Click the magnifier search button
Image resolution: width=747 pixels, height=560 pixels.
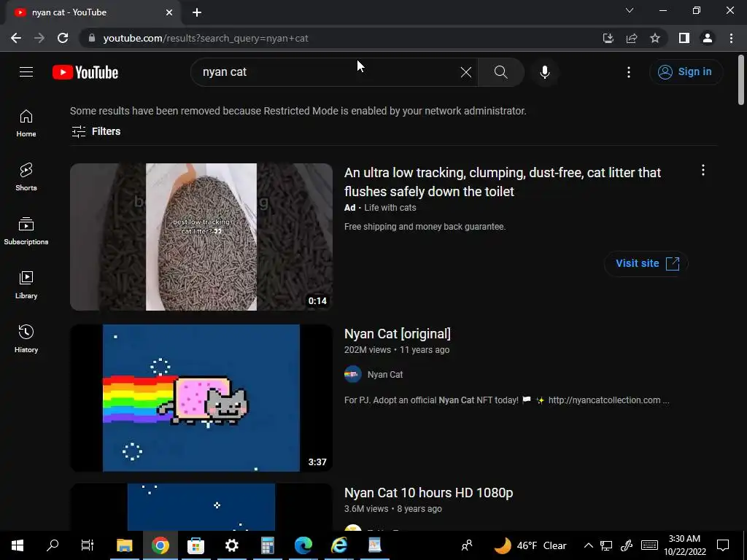pos(500,72)
